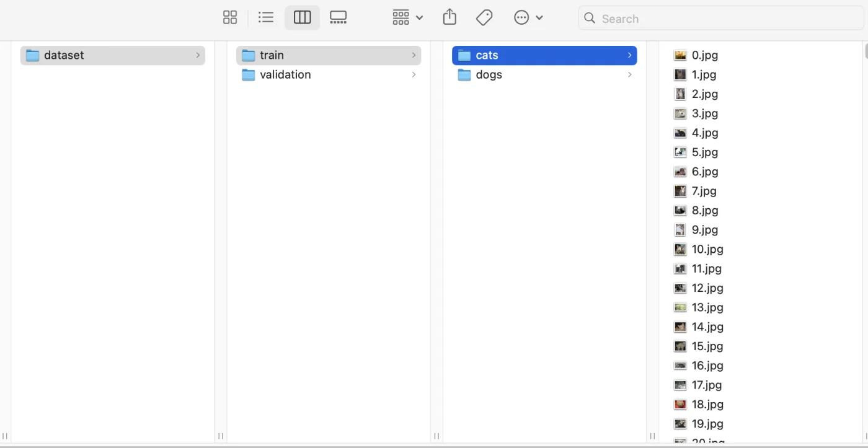Viewport: 868px width, 448px height.
Task: Click thumbnail icon of 5.jpg
Action: pyautogui.click(x=680, y=152)
